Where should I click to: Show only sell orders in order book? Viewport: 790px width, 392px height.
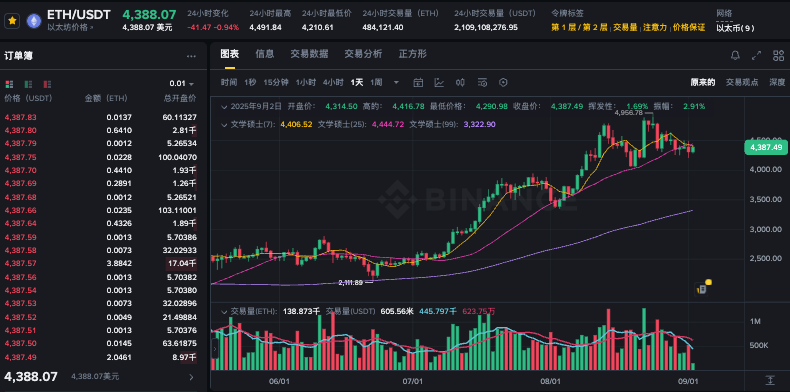[x=47, y=84]
